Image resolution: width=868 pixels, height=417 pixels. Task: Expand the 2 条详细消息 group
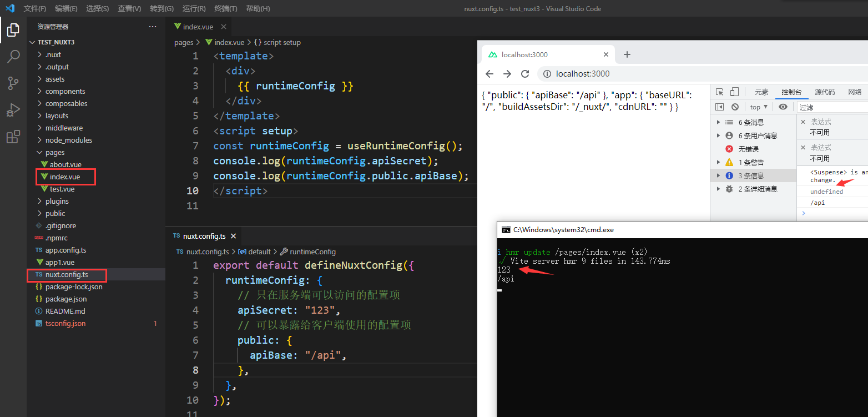[718, 189]
